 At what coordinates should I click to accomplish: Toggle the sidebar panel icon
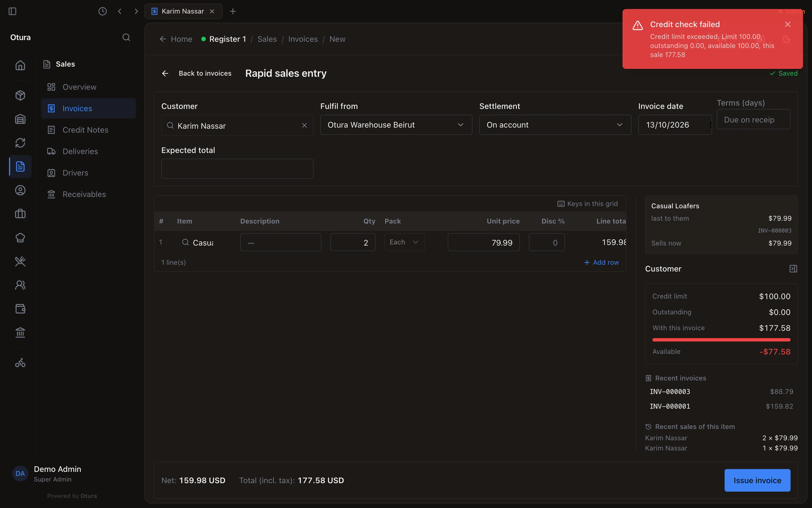[x=12, y=11]
